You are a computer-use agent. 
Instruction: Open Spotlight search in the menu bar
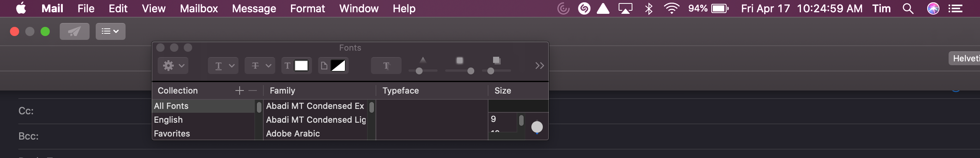[x=908, y=8]
